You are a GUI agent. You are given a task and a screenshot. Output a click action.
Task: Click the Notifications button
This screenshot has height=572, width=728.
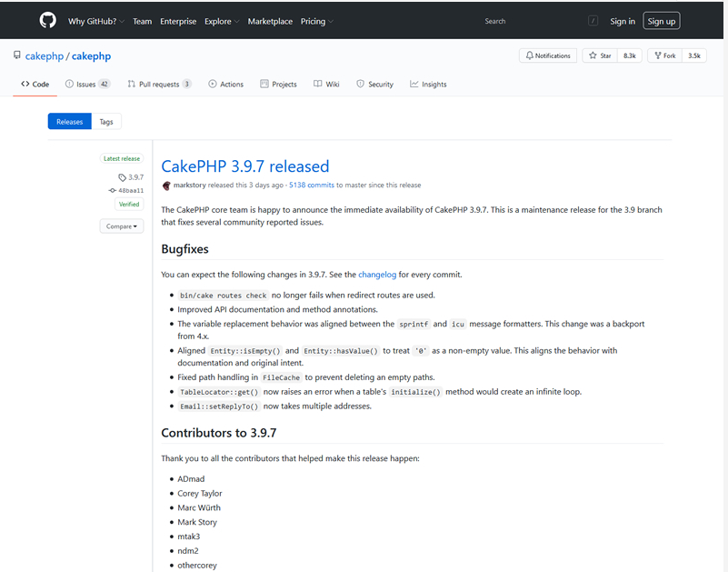[548, 55]
